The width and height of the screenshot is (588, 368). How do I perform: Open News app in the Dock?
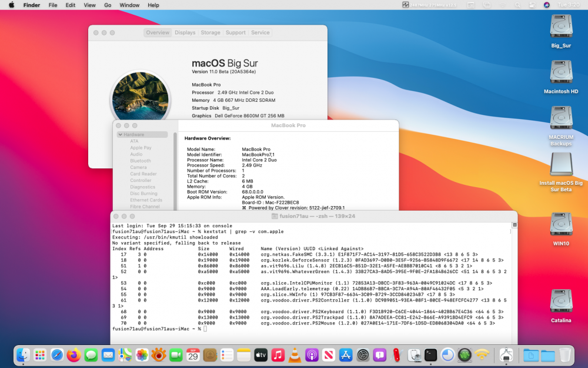tap(329, 355)
